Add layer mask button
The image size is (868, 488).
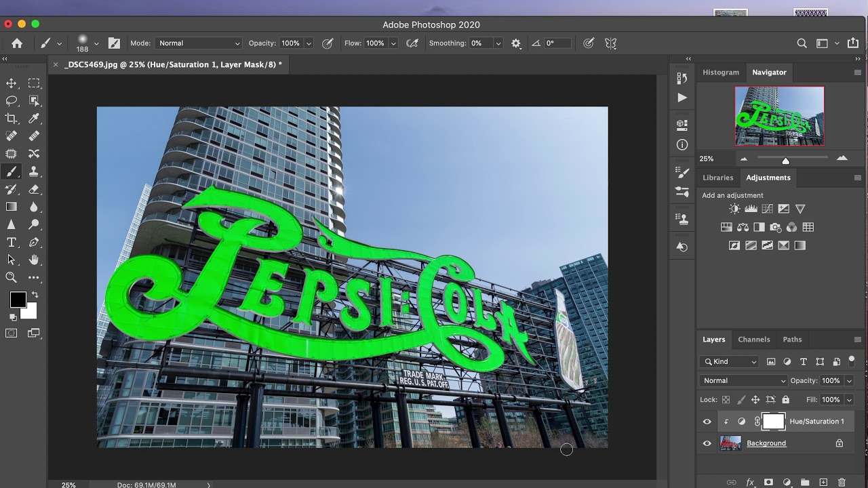click(768, 482)
